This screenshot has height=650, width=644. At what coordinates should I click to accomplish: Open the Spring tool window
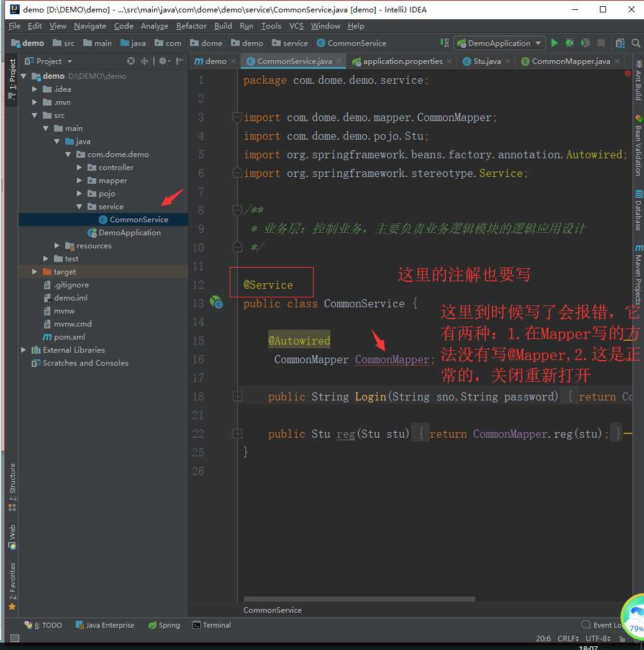click(x=164, y=625)
